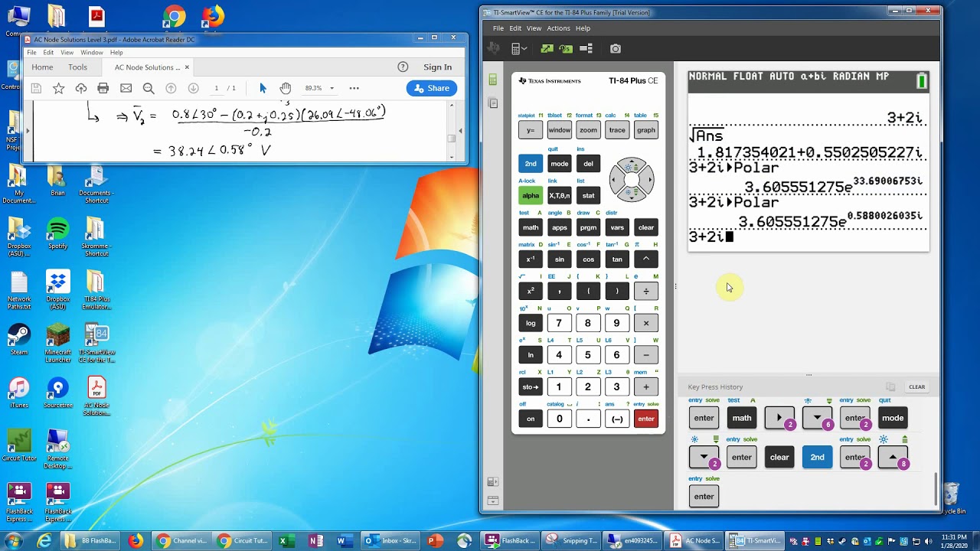Activate the hand pan tool in Acrobat

click(286, 88)
